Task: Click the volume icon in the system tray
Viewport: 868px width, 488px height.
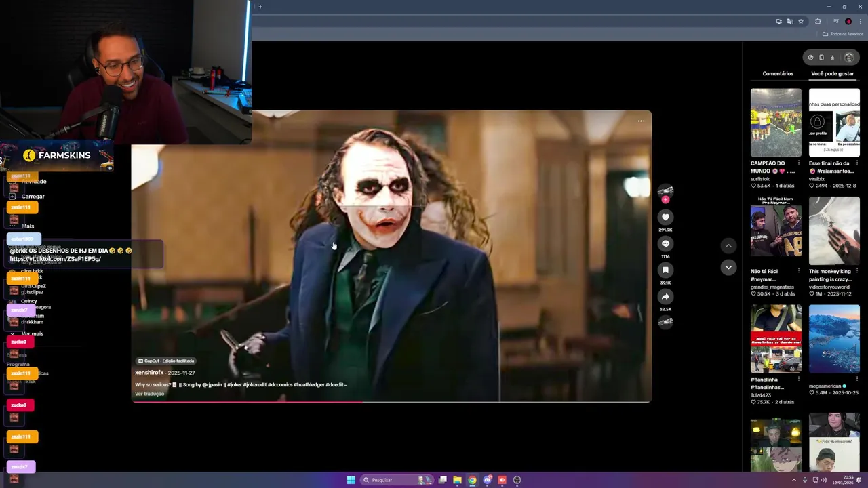Action: (x=824, y=480)
